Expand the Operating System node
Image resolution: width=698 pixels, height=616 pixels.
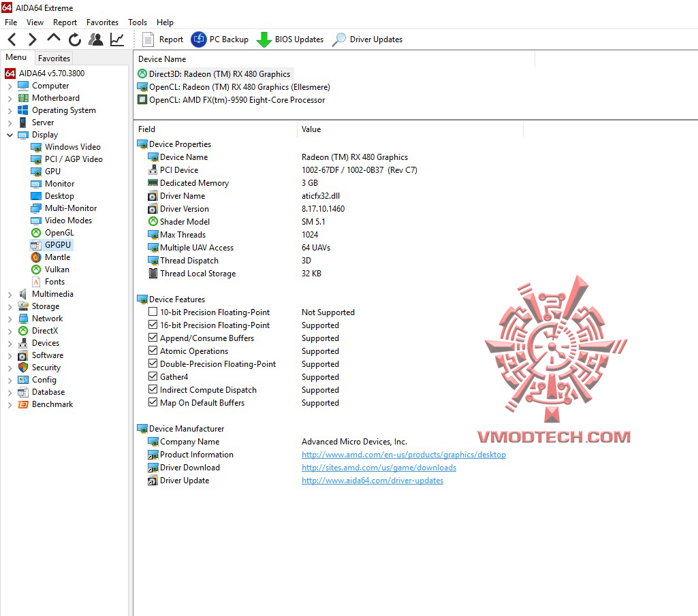point(10,111)
